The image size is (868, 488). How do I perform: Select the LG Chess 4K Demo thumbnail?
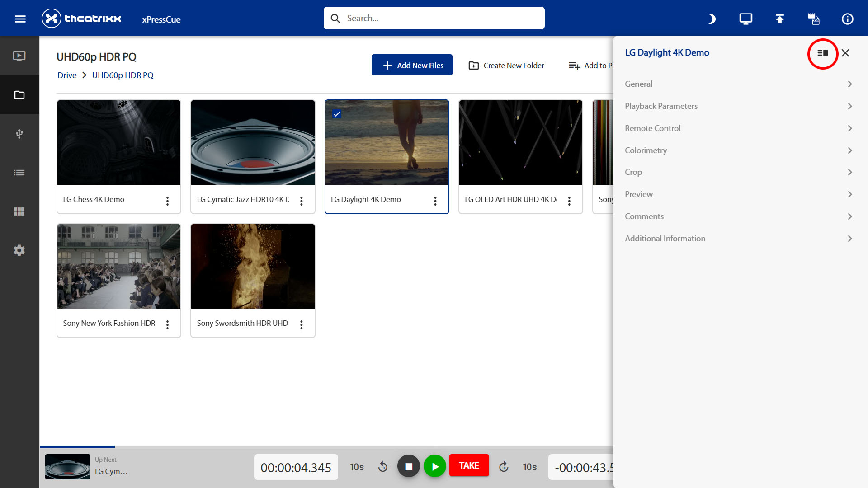119,142
